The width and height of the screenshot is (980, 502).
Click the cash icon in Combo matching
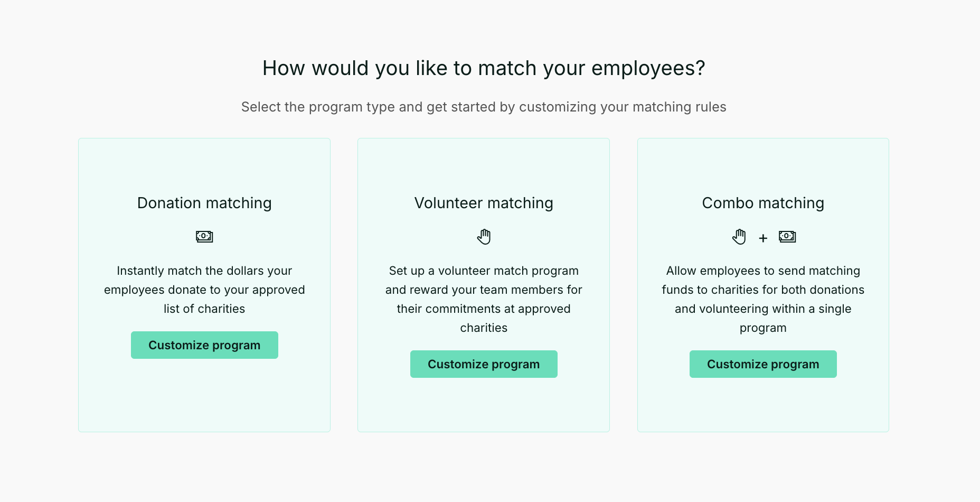point(787,236)
